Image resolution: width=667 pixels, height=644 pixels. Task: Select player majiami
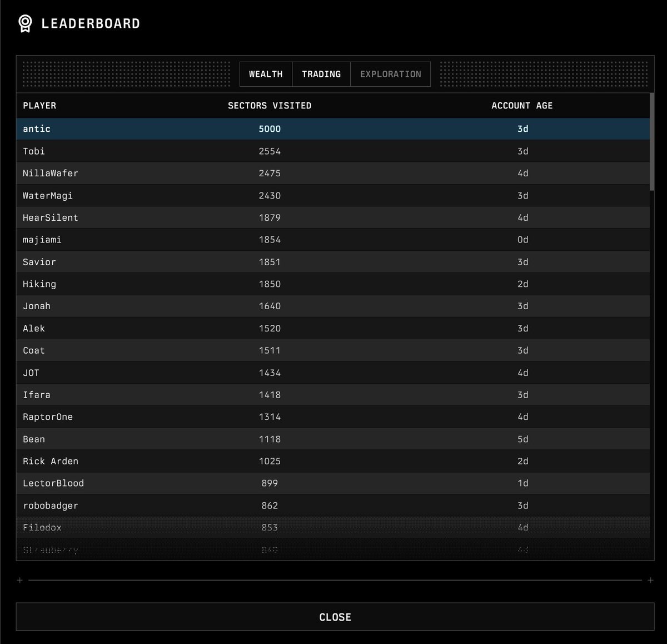pyautogui.click(x=333, y=240)
